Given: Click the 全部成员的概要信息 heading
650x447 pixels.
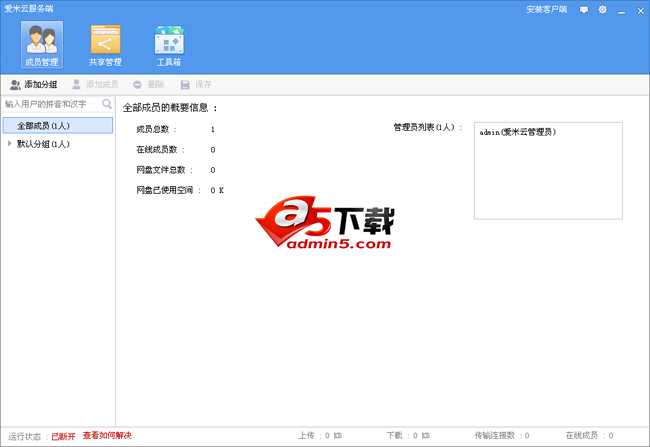Looking at the screenshot, I should 170,108.
